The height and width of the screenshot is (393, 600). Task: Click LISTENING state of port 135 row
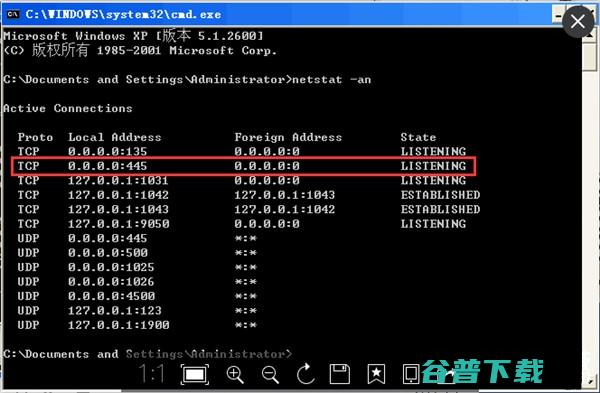[433, 152]
